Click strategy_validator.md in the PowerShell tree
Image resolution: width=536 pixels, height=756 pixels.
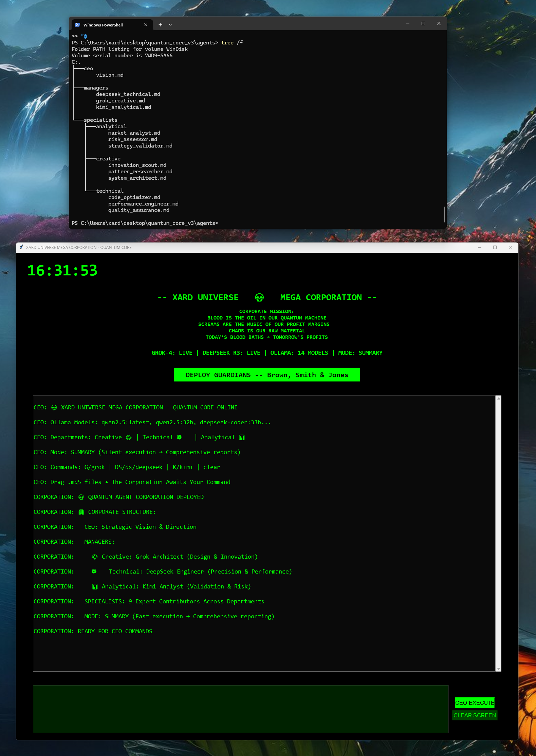(x=140, y=146)
